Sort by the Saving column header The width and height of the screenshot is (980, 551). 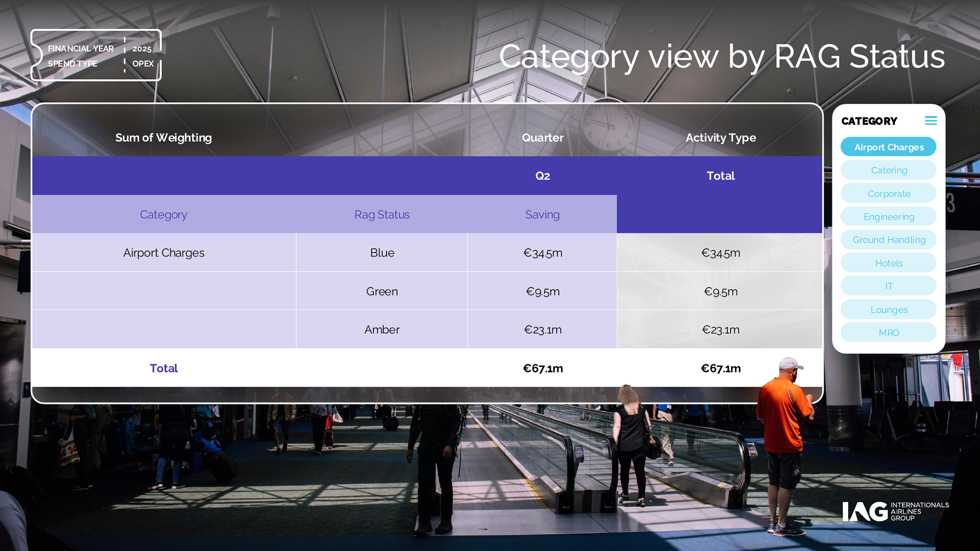pyautogui.click(x=542, y=215)
